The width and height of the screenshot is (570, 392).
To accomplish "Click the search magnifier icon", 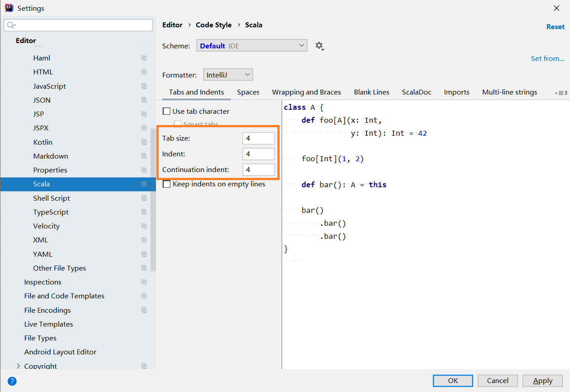I will [11, 25].
